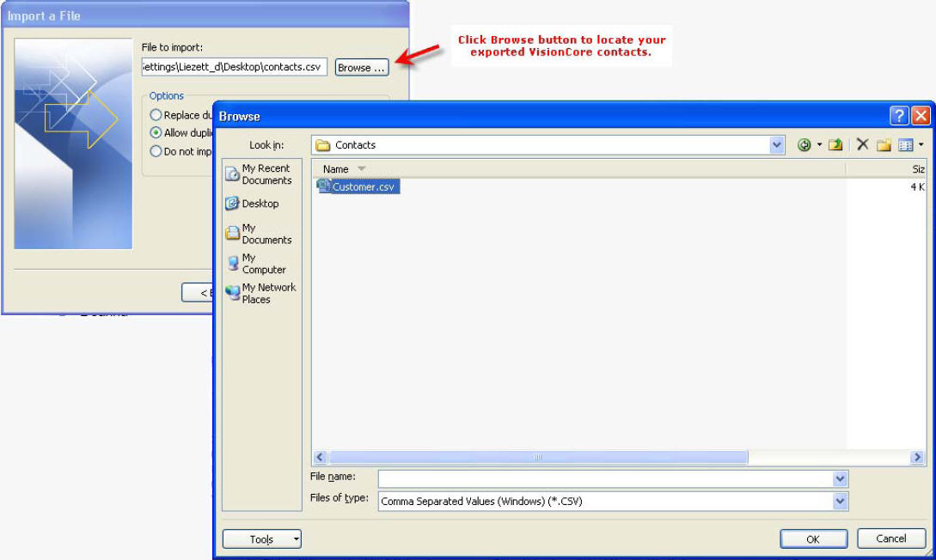
Task: Click the Back navigation icon in Browse toolbar
Action: coord(804,144)
